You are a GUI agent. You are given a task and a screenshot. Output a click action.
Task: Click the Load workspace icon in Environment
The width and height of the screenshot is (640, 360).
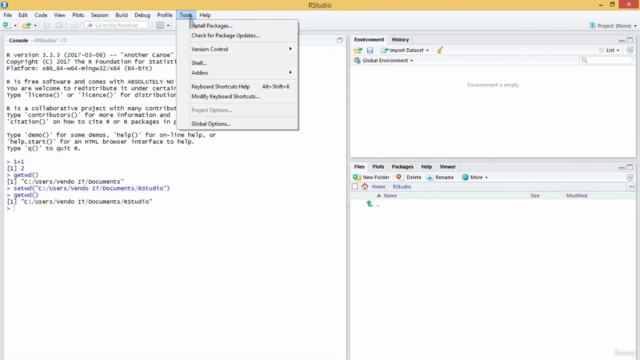tap(358, 50)
